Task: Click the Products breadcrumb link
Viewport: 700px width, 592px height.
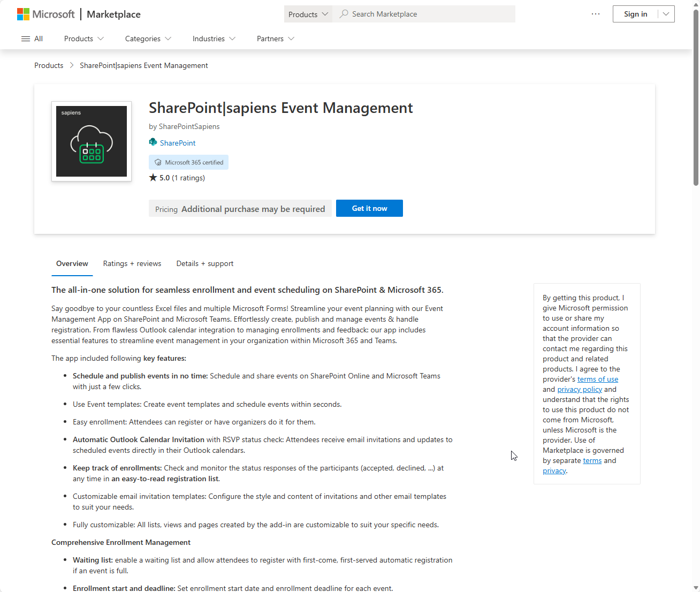Action: pos(49,65)
